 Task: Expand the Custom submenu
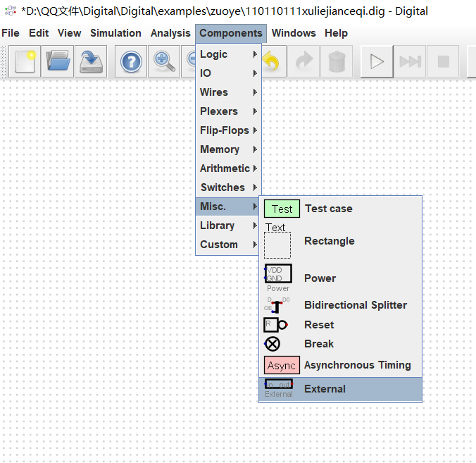[x=228, y=245]
